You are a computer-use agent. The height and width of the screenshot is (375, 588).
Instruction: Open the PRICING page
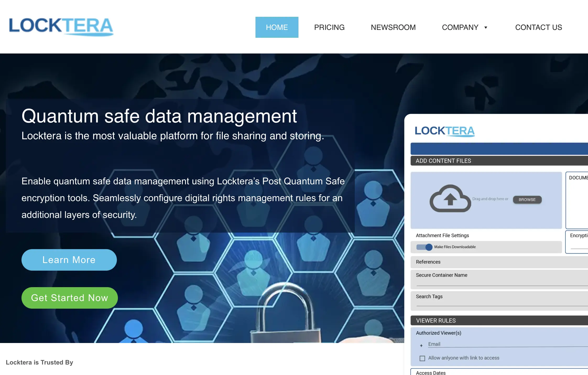point(329,27)
